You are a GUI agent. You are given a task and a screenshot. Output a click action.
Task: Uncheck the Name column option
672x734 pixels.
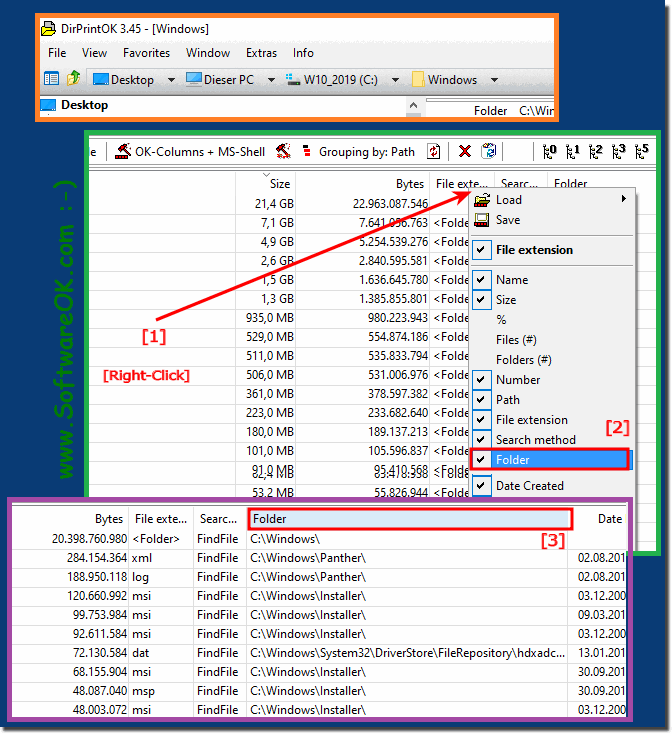pyautogui.click(x=482, y=280)
